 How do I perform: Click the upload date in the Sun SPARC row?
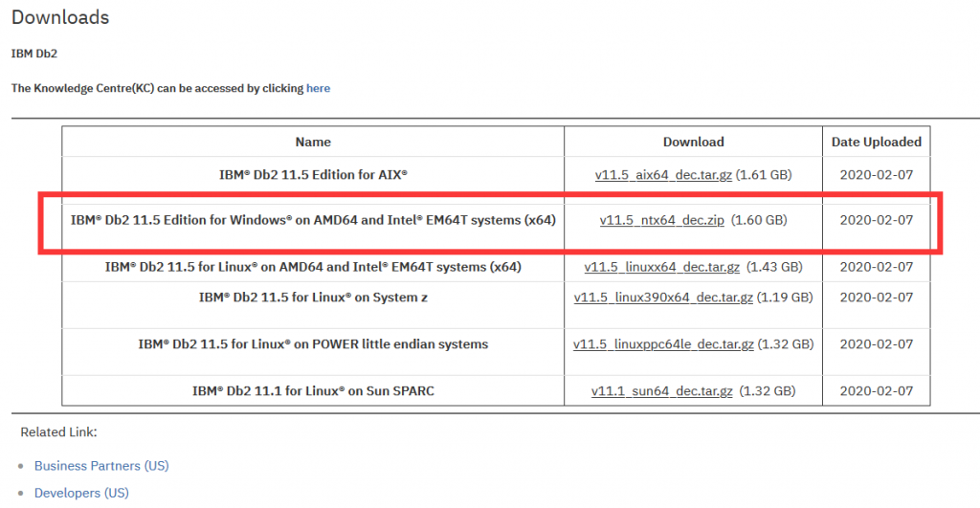pos(877,391)
